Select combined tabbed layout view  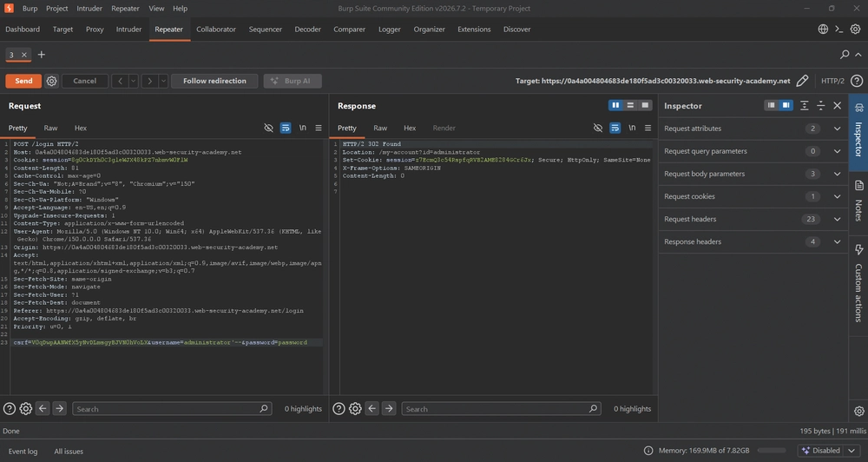click(645, 105)
